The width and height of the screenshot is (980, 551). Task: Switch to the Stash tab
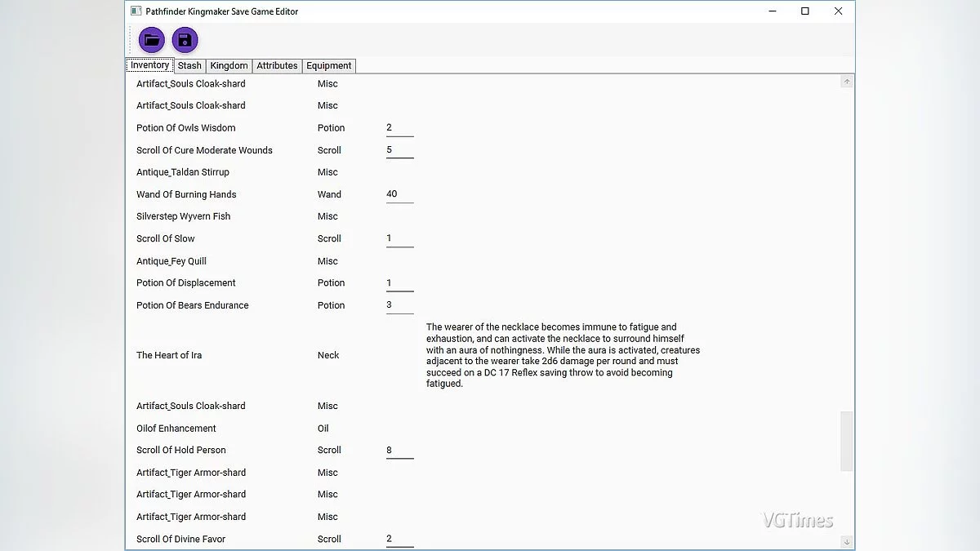coord(189,66)
